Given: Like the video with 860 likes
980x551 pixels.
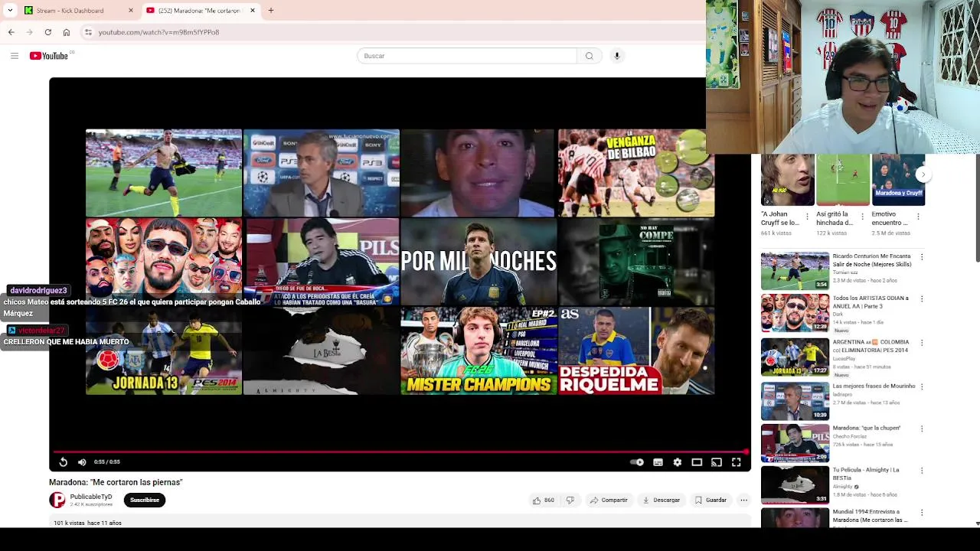Looking at the screenshot, I should [544, 500].
